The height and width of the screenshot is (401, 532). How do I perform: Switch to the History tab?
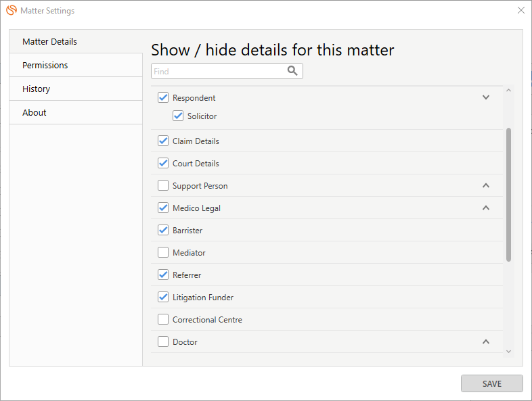pyautogui.click(x=37, y=89)
